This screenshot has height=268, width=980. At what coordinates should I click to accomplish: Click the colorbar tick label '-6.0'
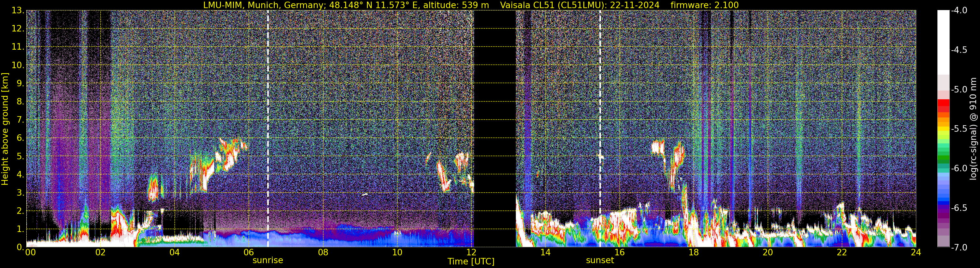point(959,168)
